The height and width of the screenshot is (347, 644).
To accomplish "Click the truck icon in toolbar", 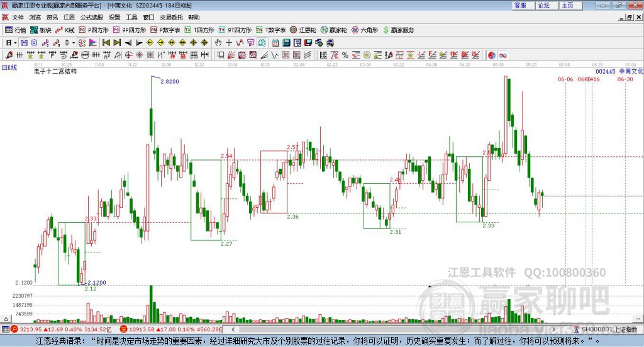I will click(330, 43).
